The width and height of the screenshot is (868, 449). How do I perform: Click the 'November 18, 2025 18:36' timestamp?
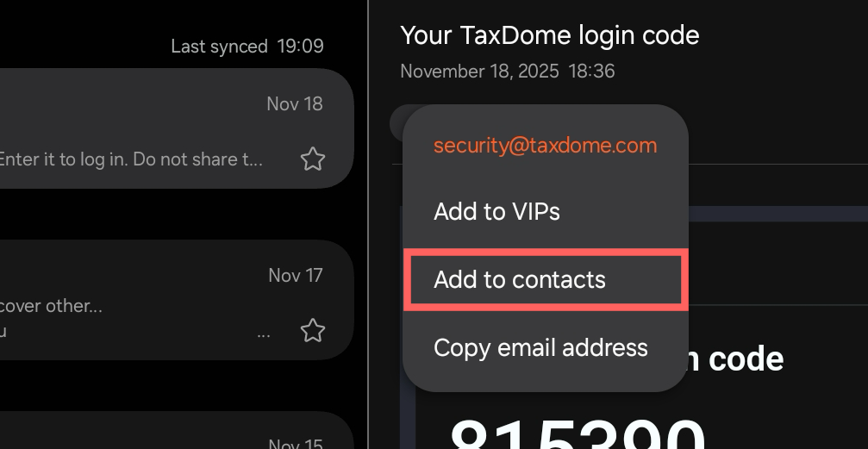click(507, 72)
